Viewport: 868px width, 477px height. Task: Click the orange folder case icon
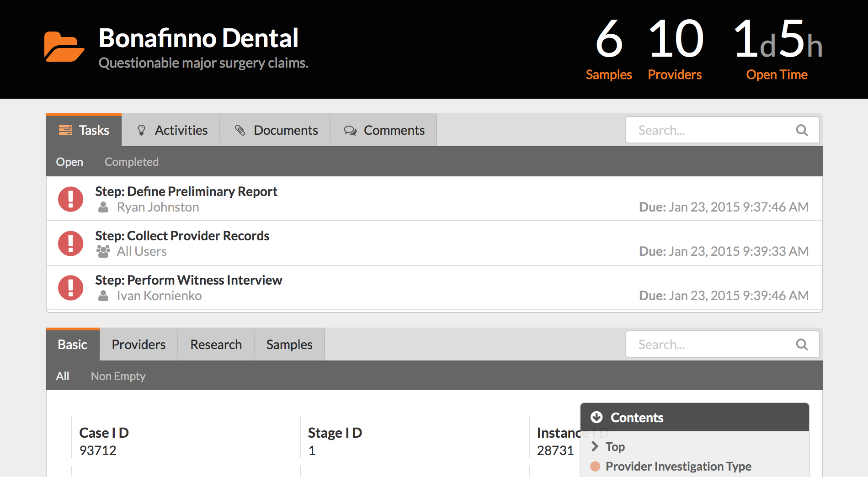click(x=64, y=47)
